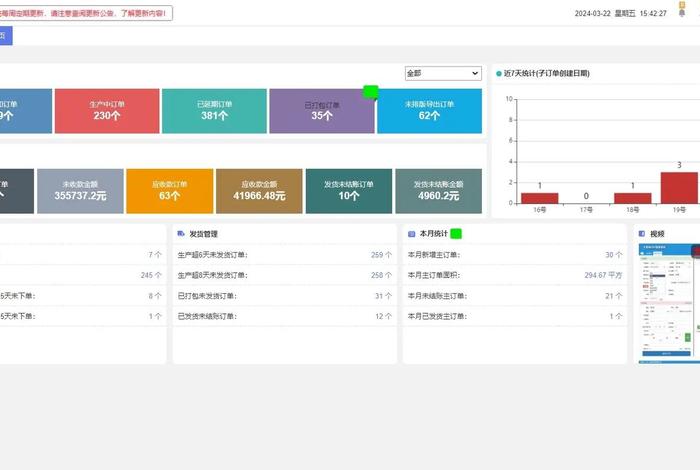Image resolution: width=700 pixels, height=470 pixels.
Task: Click the 31 个 packed-unshipped count
Action: (383, 296)
